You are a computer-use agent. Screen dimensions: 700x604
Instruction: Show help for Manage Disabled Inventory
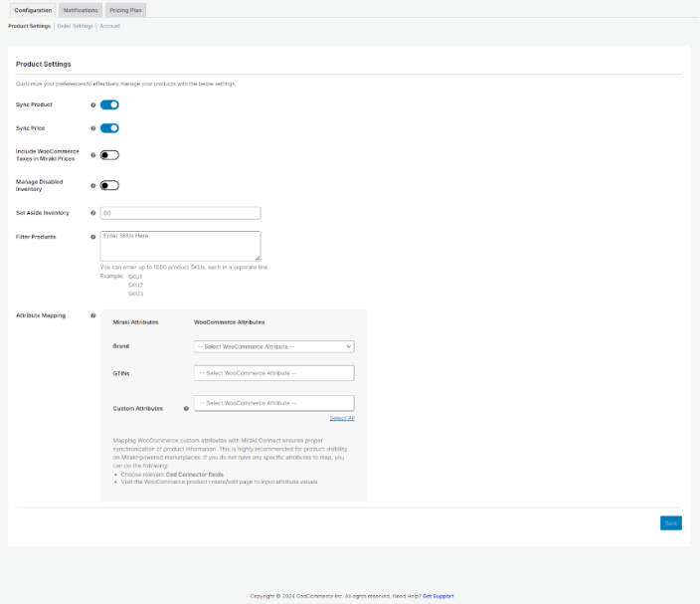[x=93, y=185]
